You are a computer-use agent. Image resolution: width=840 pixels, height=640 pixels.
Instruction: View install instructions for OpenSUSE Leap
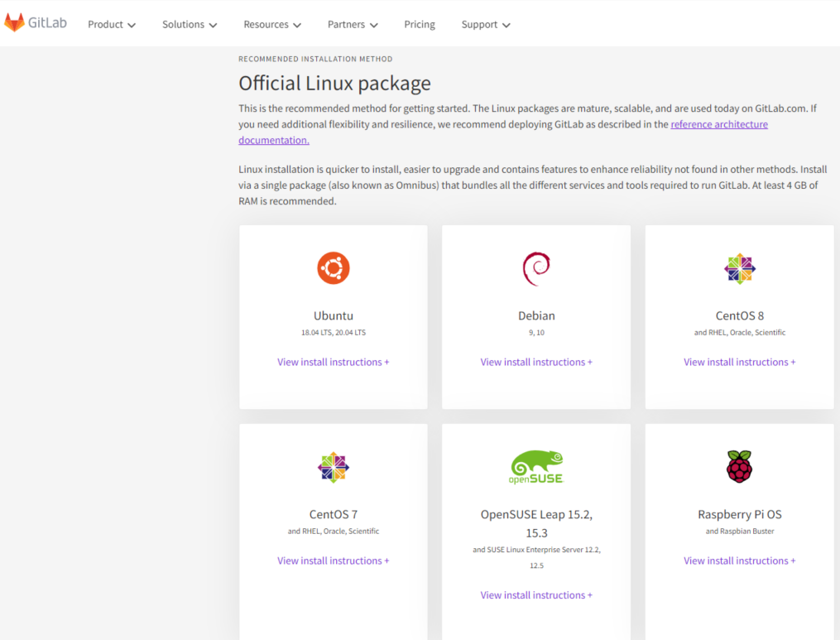point(536,595)
